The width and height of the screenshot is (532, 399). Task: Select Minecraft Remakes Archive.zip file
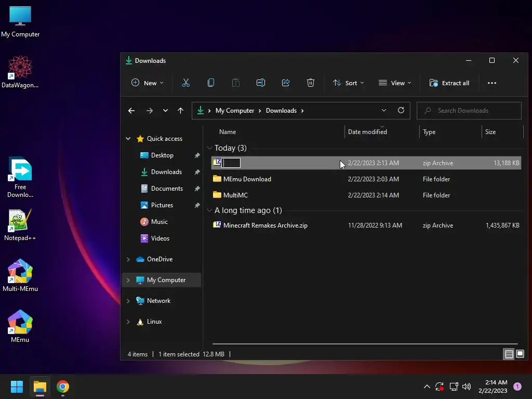click(366, 225)
